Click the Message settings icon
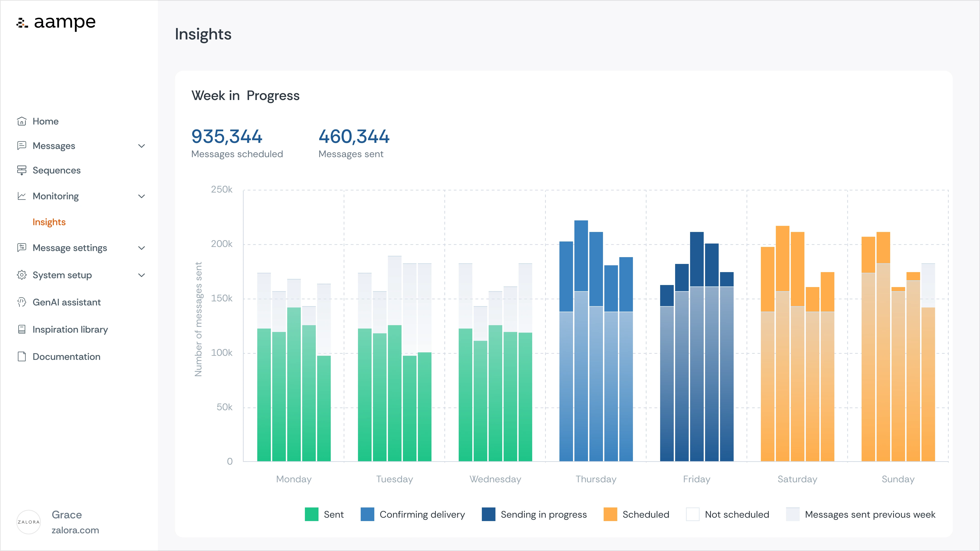 (22, 248)
